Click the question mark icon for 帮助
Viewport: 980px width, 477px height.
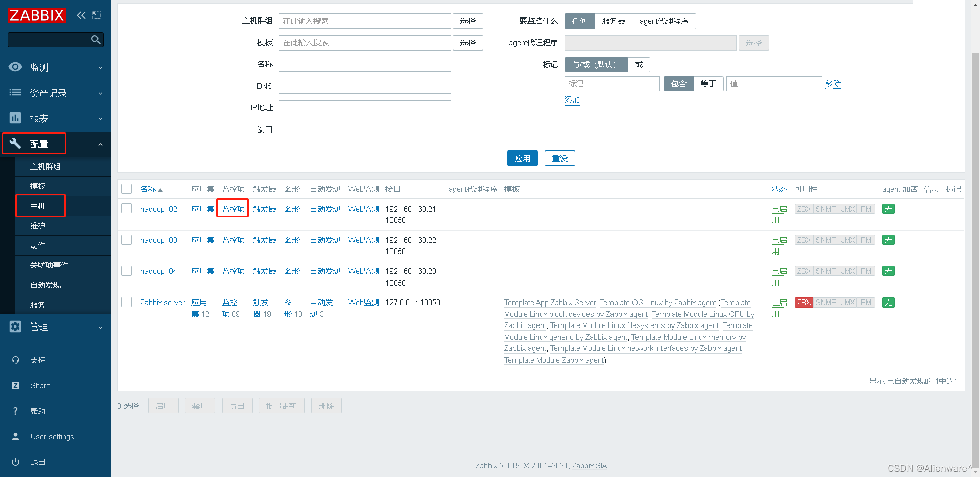[15, 411]
